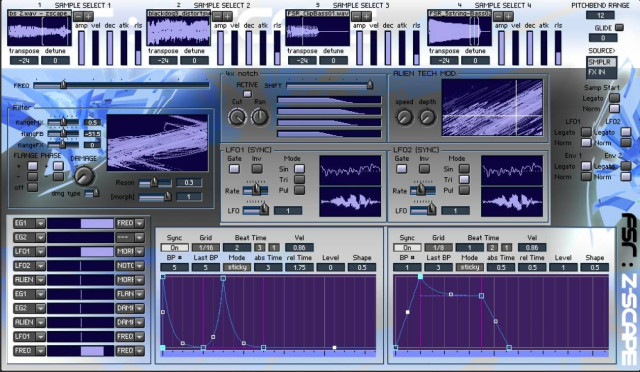This screenshot has height=372, width=640.
Task: Click the left envelope sticky mode button
Action: click(237, 267)
